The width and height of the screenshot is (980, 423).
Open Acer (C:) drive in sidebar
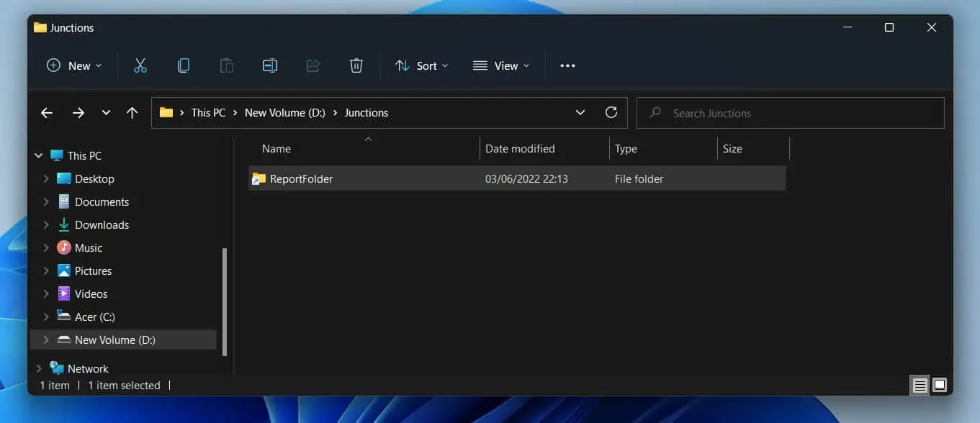94,317
